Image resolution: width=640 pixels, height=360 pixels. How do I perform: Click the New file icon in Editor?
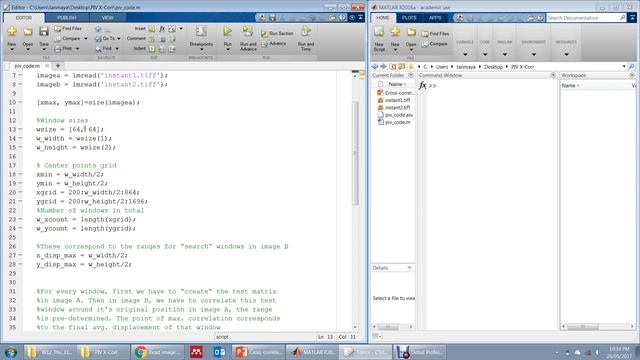(12, 31)
